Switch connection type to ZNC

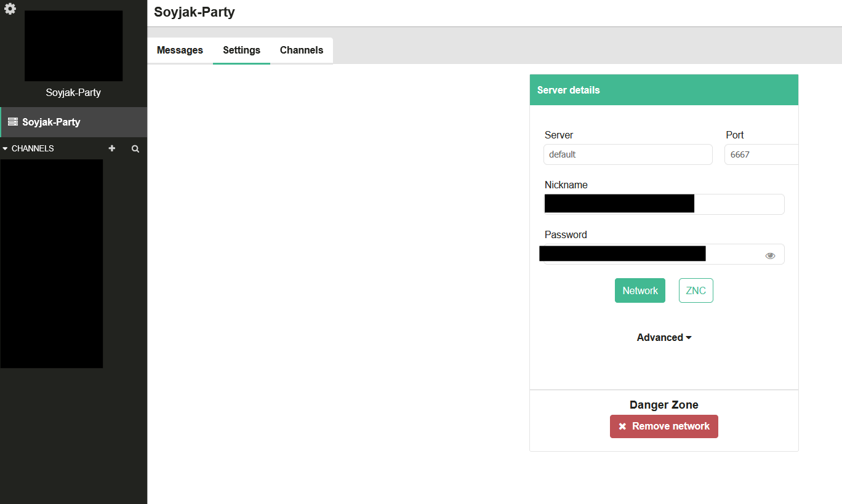click(x=696, y=290)
